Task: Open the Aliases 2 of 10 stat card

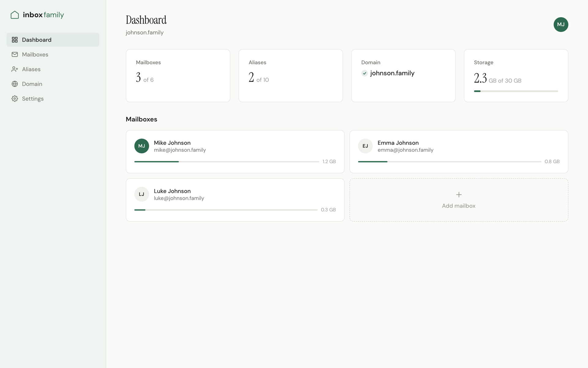Action: (x=291, y=75)
